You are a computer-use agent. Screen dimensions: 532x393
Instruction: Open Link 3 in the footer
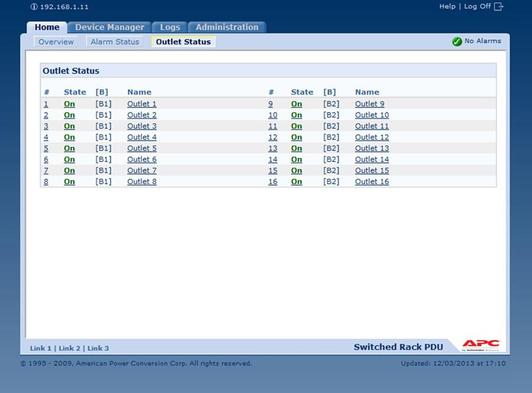tap(98, 348)
